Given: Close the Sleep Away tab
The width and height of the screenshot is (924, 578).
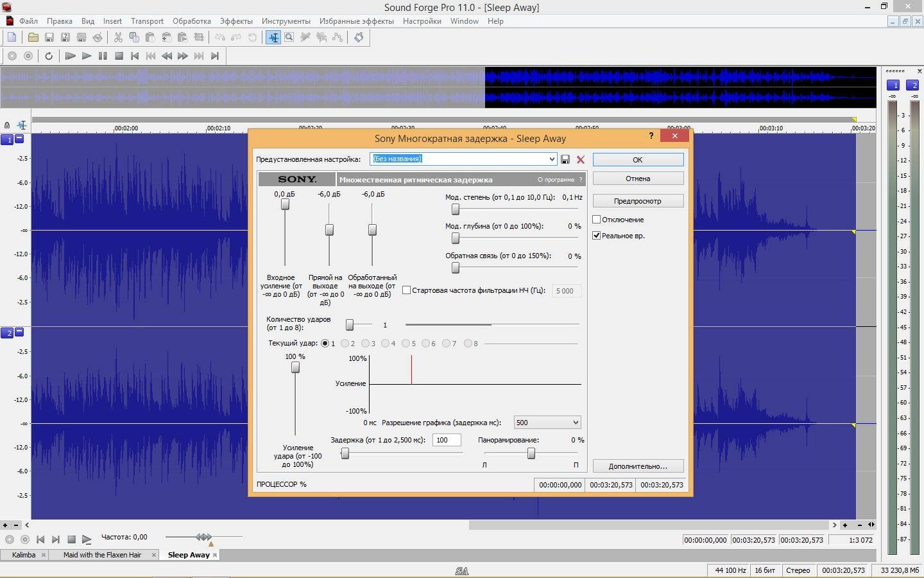Looking at the screenshot, I should [215, 555].
